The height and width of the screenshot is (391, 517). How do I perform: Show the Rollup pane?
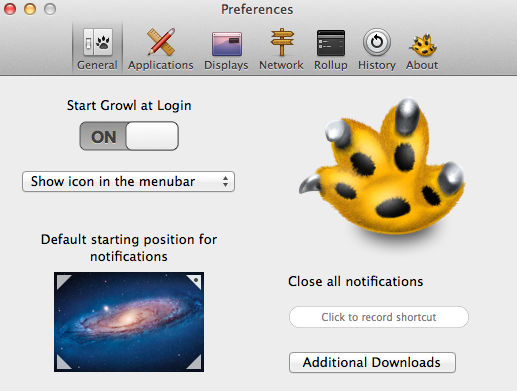(x=331, y=49)
